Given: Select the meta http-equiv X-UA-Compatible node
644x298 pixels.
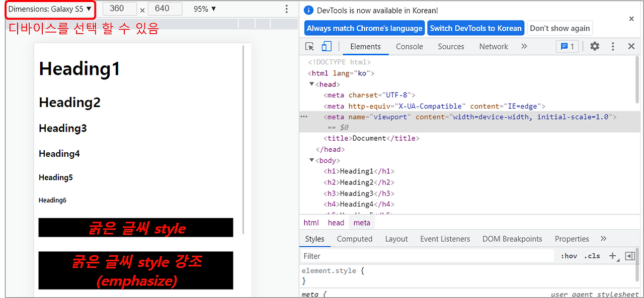Looking at the screenshot, I should click(x=435, y=106).
